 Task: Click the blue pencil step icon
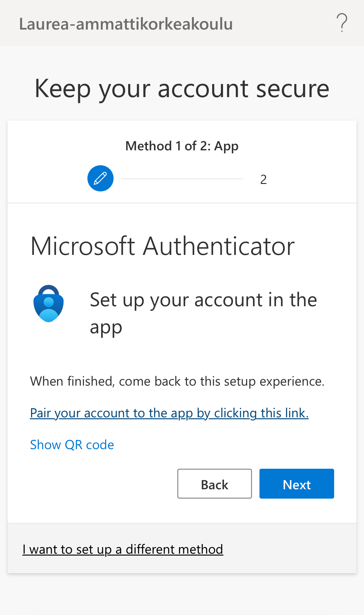click(100, 178)
